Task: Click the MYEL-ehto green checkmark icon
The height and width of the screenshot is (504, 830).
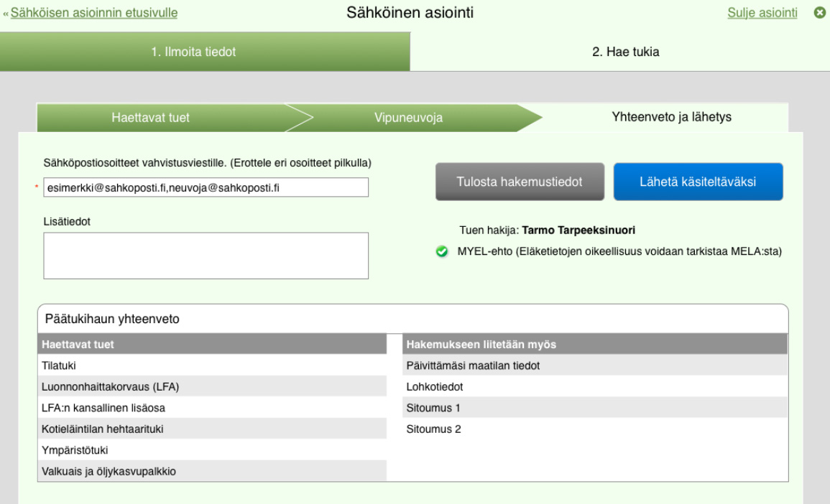Action: [442, 252]
